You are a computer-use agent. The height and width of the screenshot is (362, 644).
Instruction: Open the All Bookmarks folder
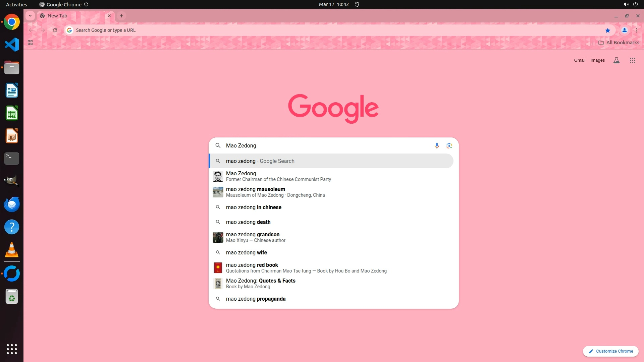pos(619,43)
